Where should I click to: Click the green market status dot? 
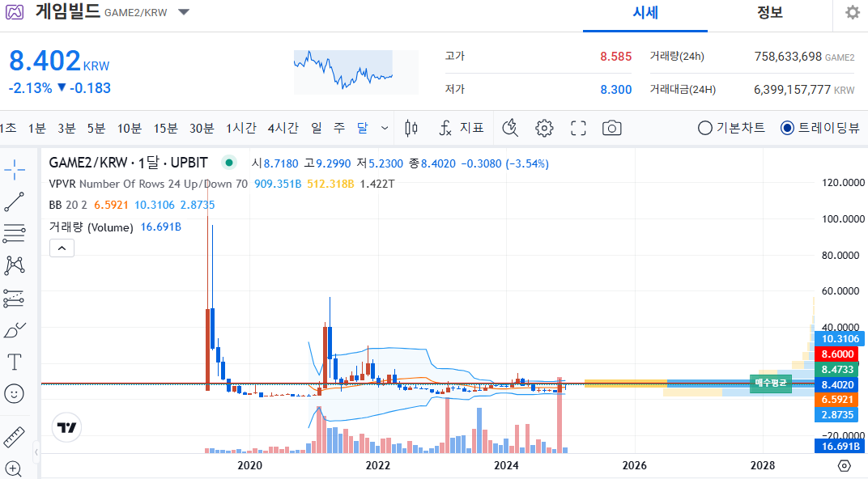[x=228, y=163]
